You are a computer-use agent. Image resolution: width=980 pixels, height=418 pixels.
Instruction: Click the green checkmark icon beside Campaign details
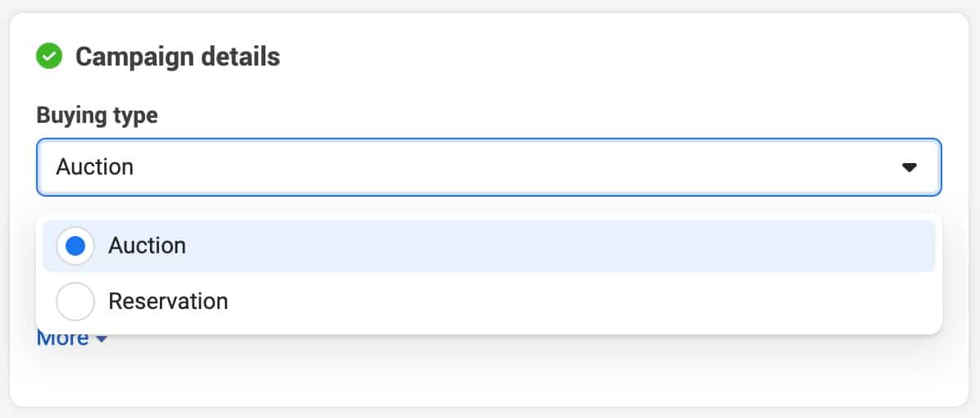click(48, 57)
